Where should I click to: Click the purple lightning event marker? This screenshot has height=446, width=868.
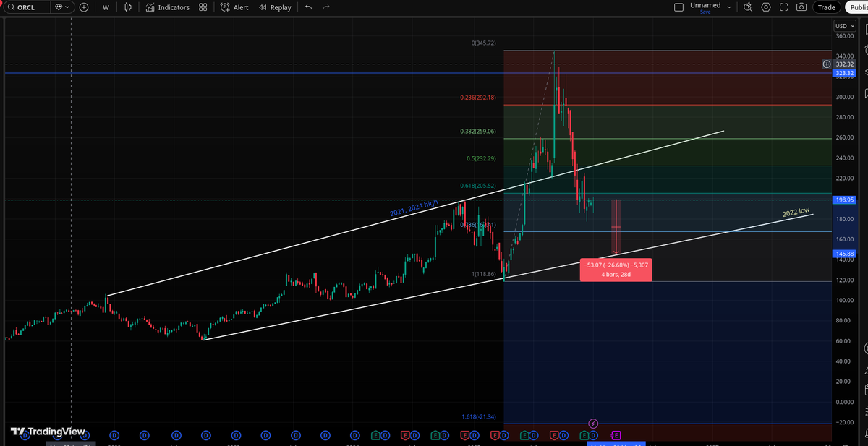click(x=593, y=423)
